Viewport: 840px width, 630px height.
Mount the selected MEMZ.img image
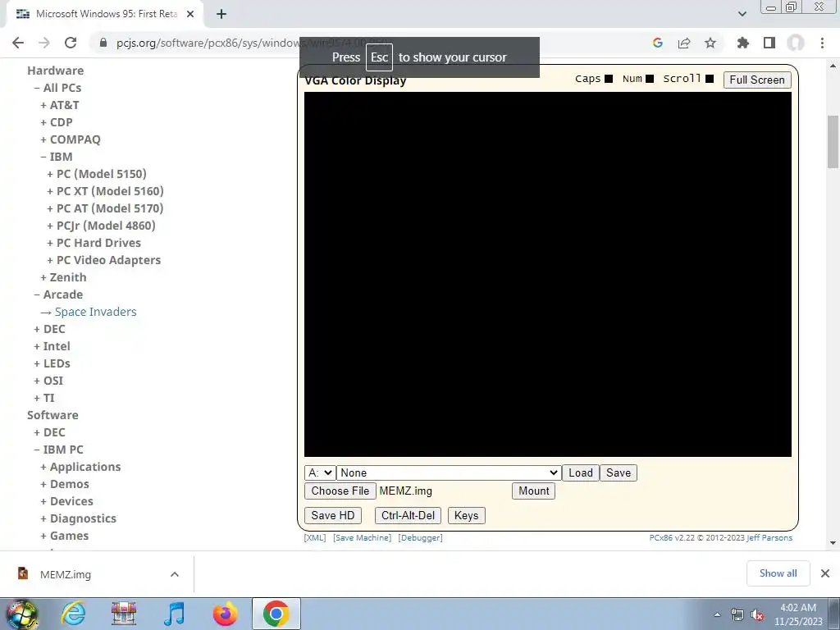coord(533,491)
